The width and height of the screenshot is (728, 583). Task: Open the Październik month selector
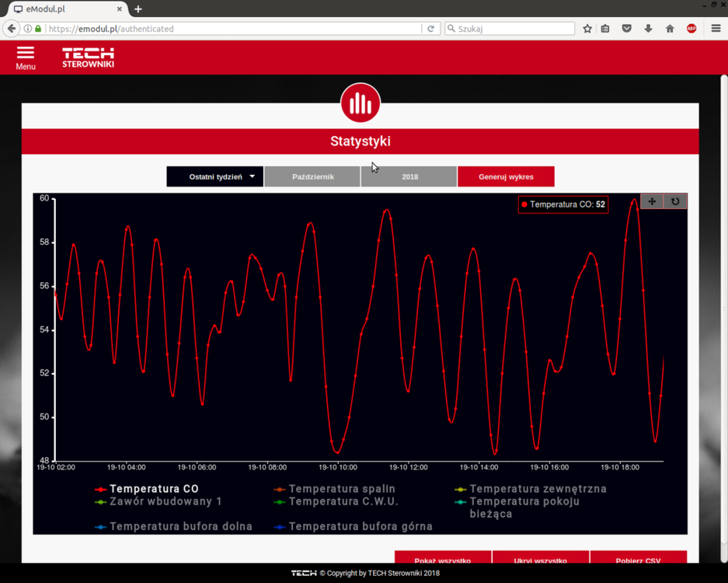point(312,176)
